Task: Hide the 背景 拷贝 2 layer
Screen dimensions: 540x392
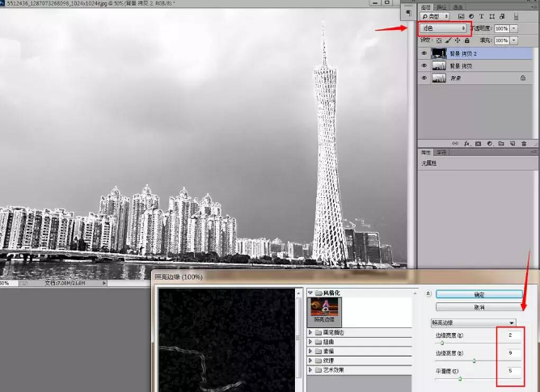Action: click(x=424, y=53)
